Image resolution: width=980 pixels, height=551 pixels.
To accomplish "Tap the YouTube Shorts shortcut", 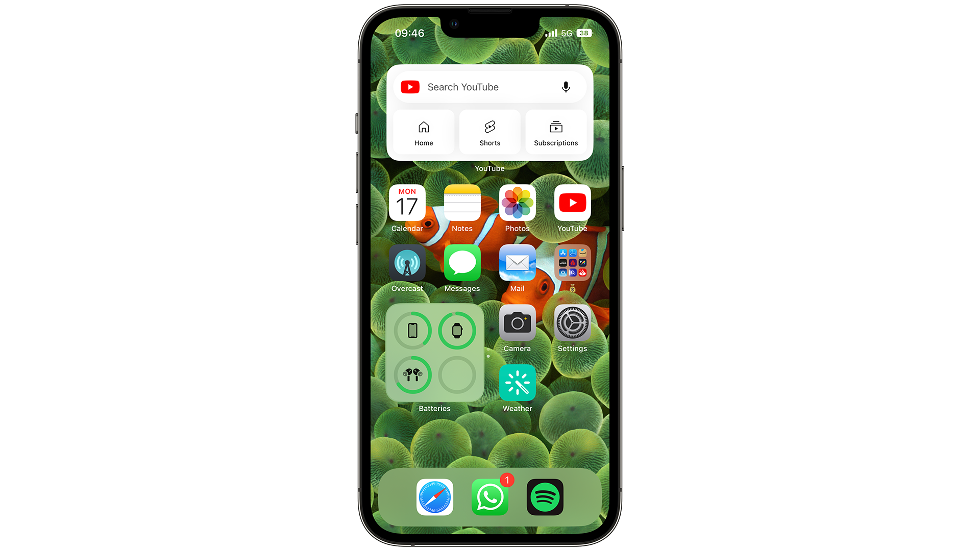I will (x=489, y=132).
